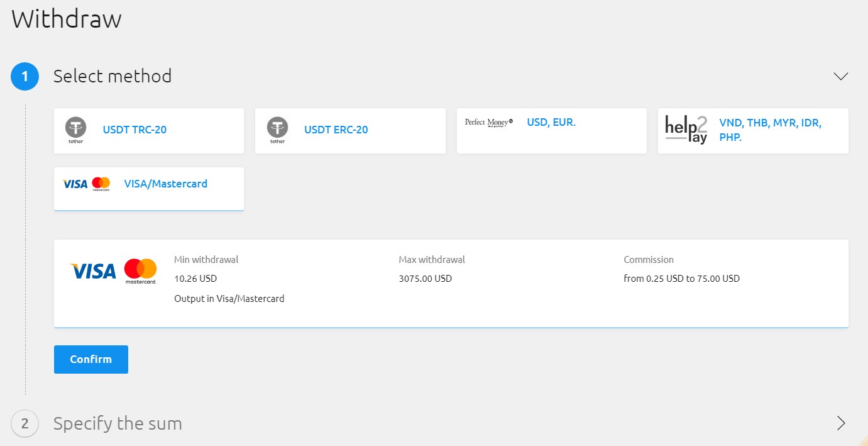Screen dimensions: 868x446
Task: Choose USDT TRC-20 withdrawal method
Action: (149, 131)
